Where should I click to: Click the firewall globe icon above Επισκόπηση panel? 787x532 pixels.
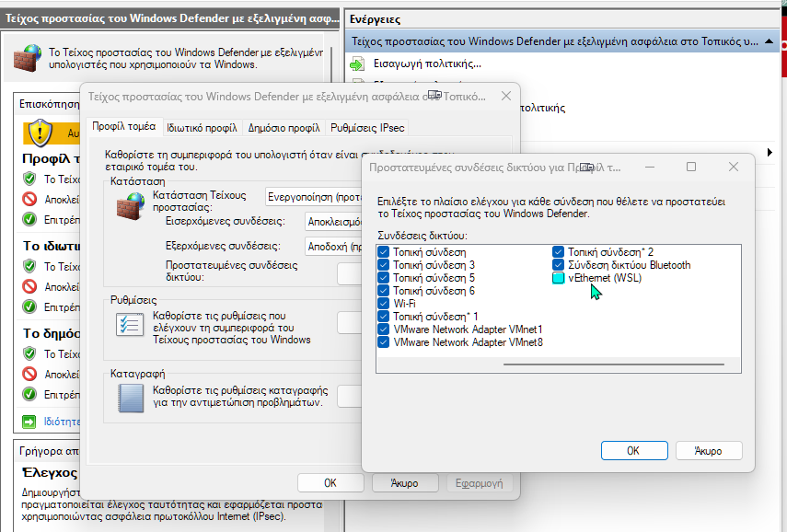coord(28,58)
